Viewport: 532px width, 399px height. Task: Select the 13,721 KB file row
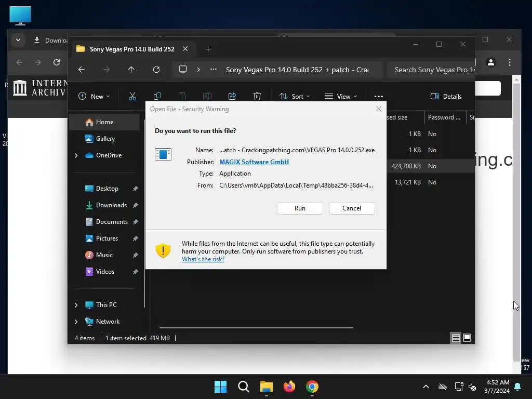pos(430,182)
